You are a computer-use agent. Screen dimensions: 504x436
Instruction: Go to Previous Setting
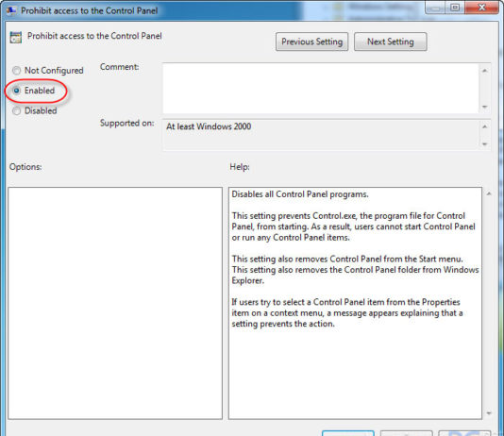click(311, 42)
